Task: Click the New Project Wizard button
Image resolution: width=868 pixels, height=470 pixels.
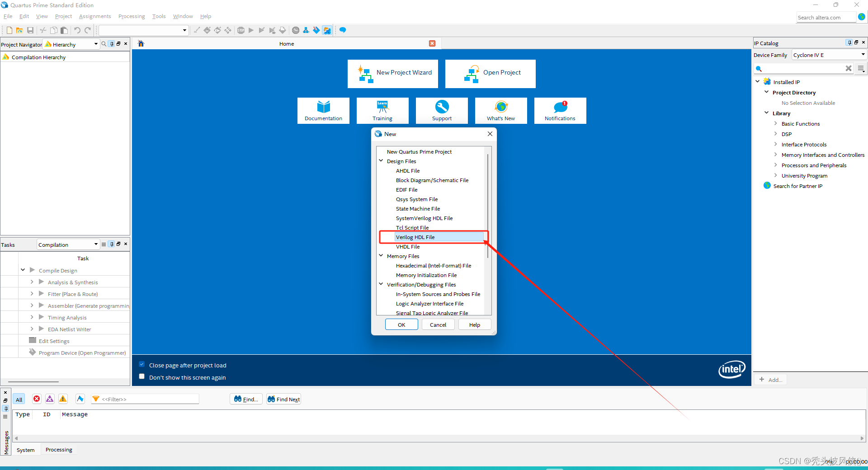Action: coord(393,74)
